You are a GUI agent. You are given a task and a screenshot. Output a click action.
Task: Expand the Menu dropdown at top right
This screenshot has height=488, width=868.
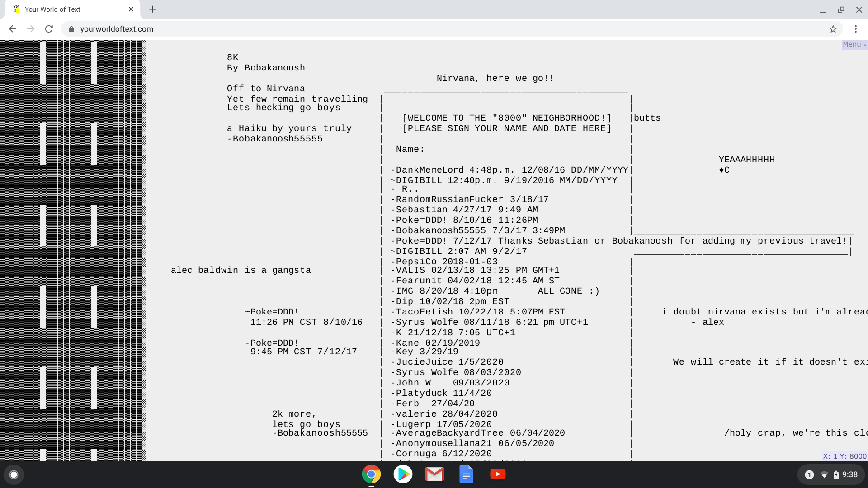[x=854, y=44]
